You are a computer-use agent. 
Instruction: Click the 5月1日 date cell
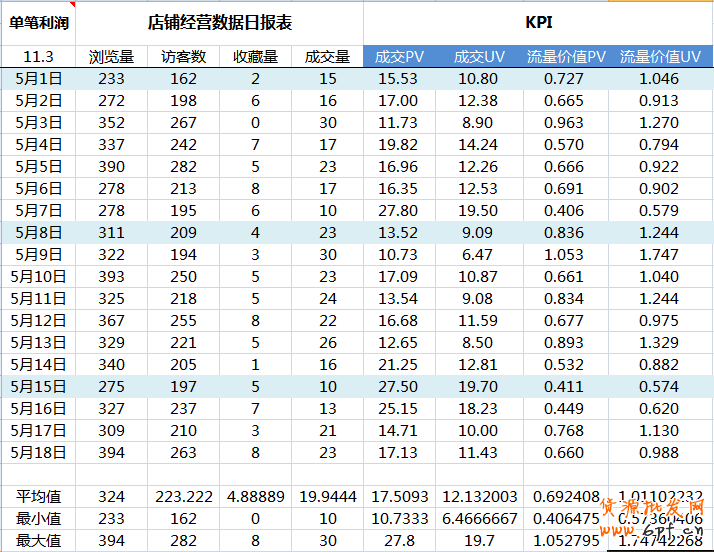pyautogui.click(x=37, y=78)
